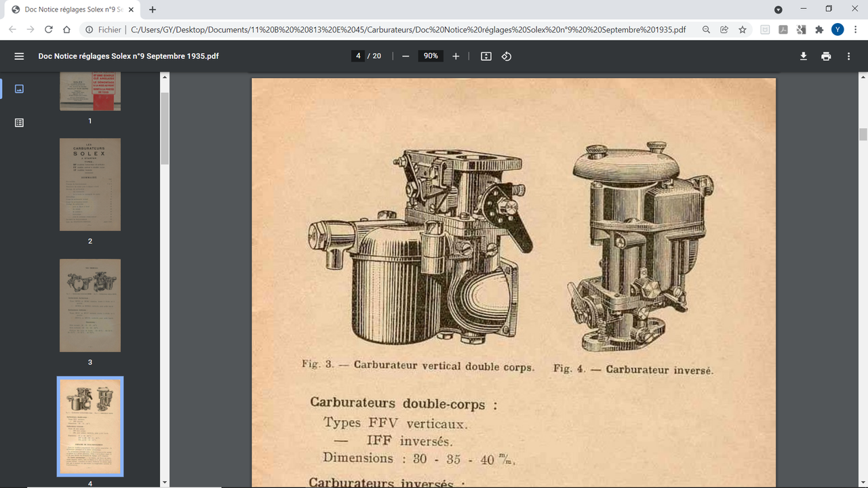Open the tab search dropdown
The width and height of the screenshot is (868, 488).
[x=778, y=9]
